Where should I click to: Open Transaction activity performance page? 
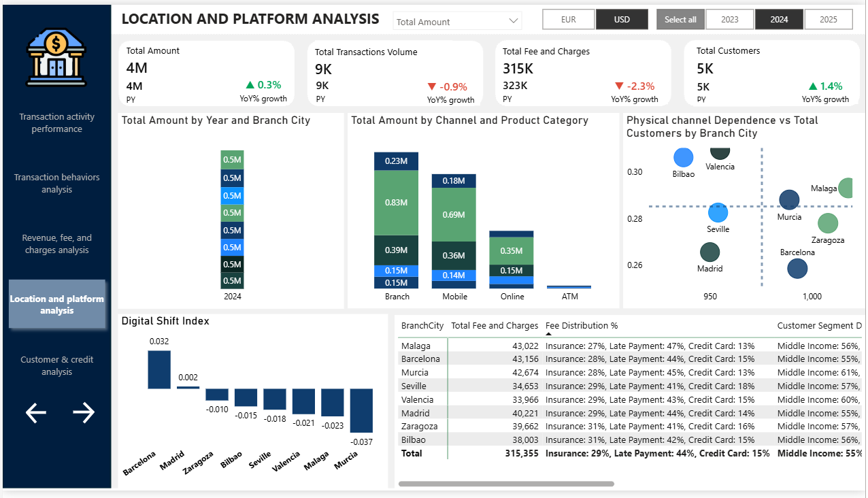(x=57, y=123)
